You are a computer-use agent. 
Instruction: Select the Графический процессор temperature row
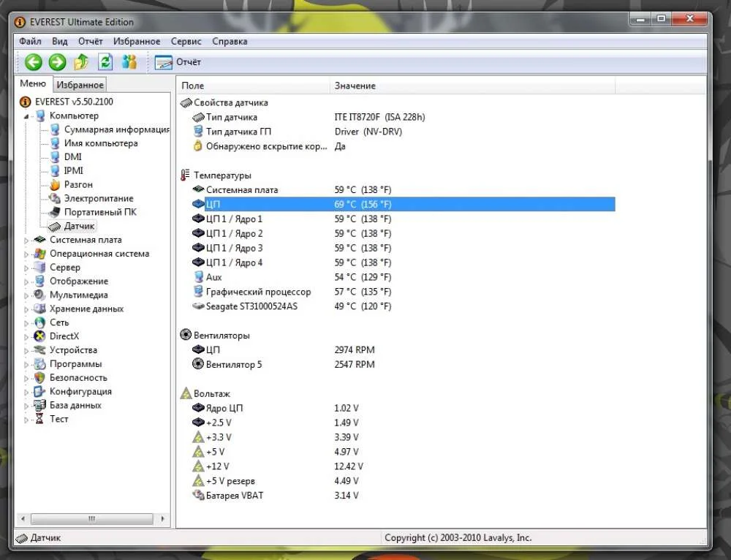pyautogui.click(x=258, y=292)
